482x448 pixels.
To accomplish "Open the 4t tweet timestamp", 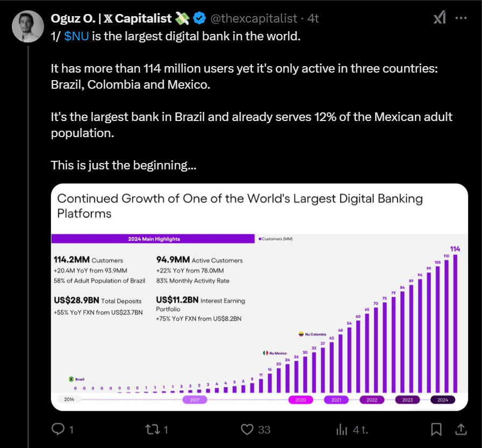I will (x=313, y=18).
